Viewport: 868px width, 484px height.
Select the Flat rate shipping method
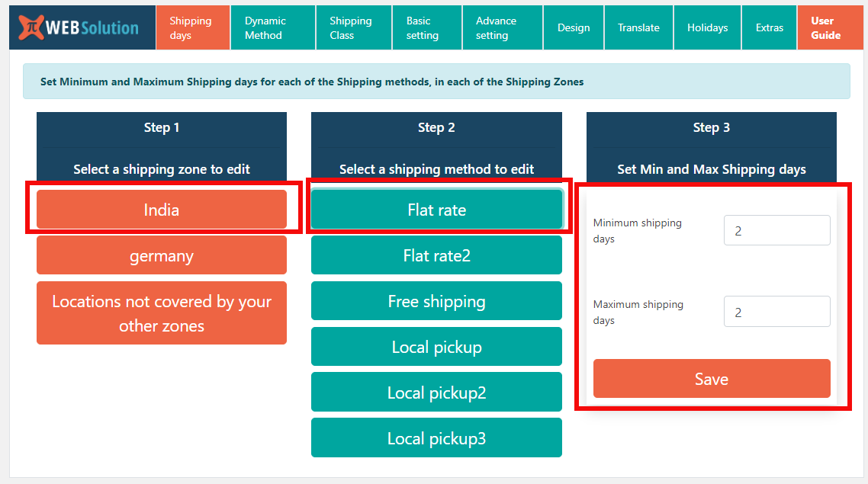[436, 209]
